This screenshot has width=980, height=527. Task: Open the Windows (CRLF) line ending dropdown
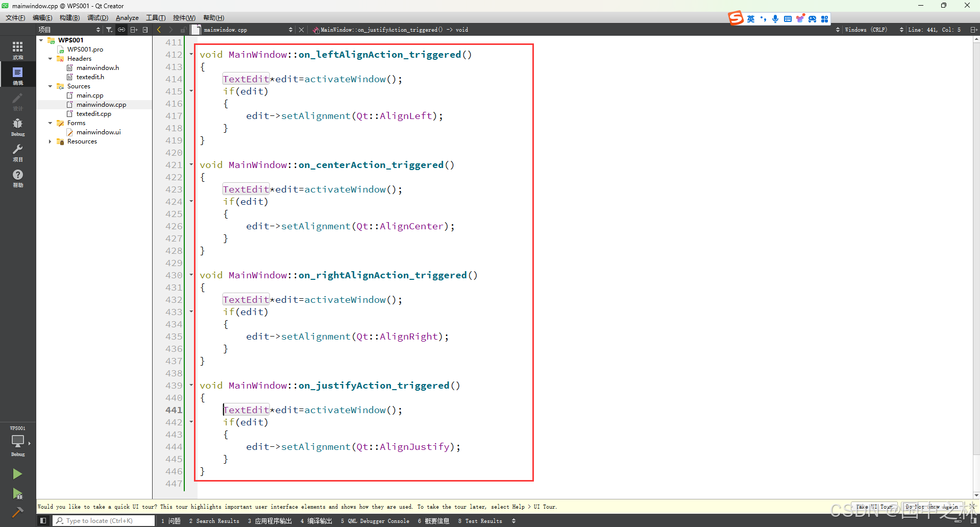pyautogui.click(x=874, y=30)
